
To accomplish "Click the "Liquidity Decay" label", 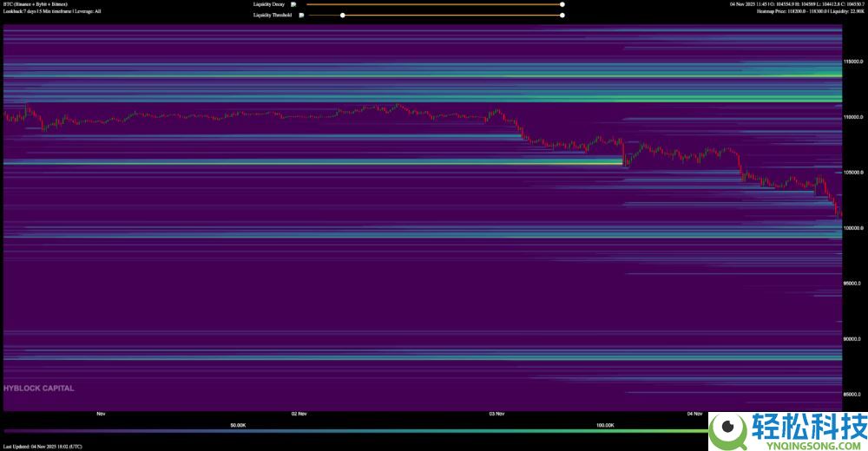I will (269, 4).
